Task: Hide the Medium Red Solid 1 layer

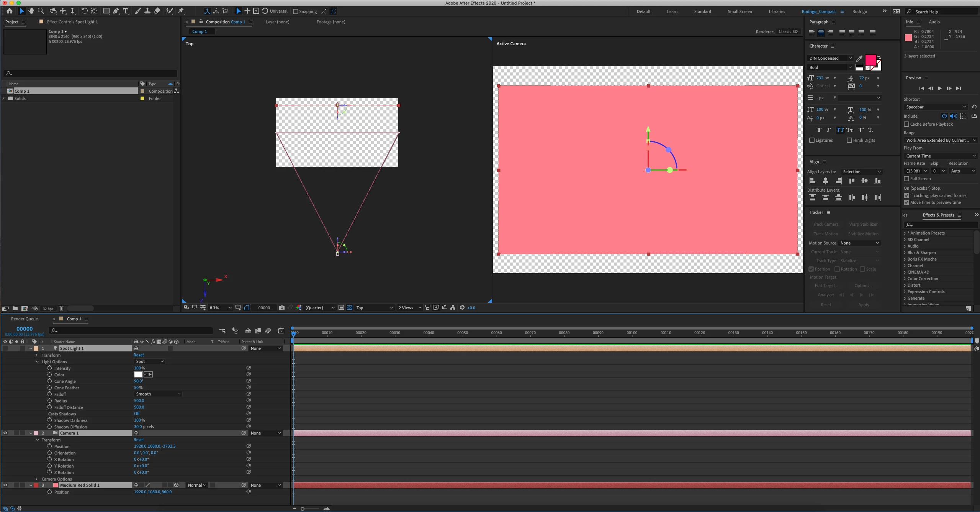Action: click(5, 485)
